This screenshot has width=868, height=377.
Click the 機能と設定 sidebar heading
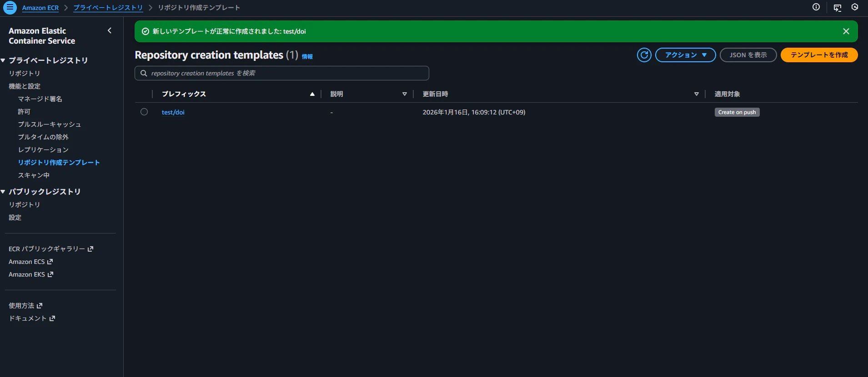click(25, 86)
